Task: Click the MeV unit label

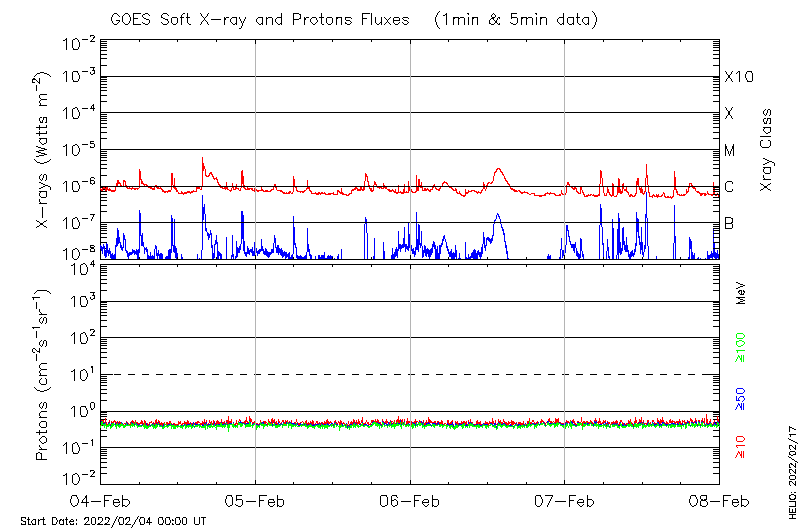Action: [741, 293]
